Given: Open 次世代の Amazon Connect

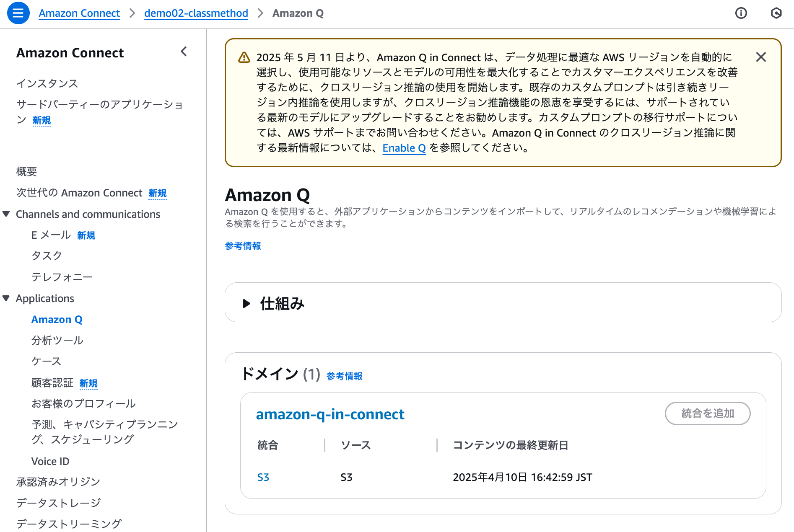Looking at the screenshot, I should coord(79,193).
